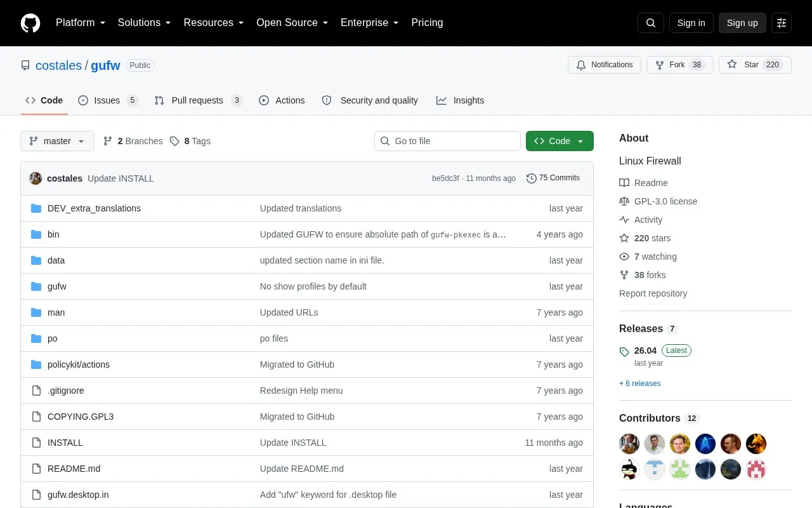The image size is (812, 508).
Task: Click the data folder icon
Action: 36,260
